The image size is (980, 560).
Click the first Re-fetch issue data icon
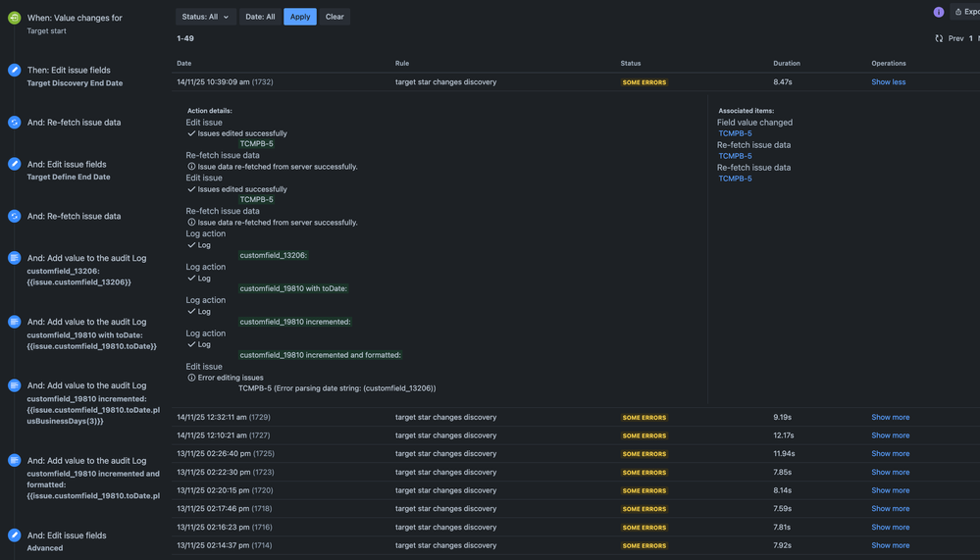[x=15, y=123]
